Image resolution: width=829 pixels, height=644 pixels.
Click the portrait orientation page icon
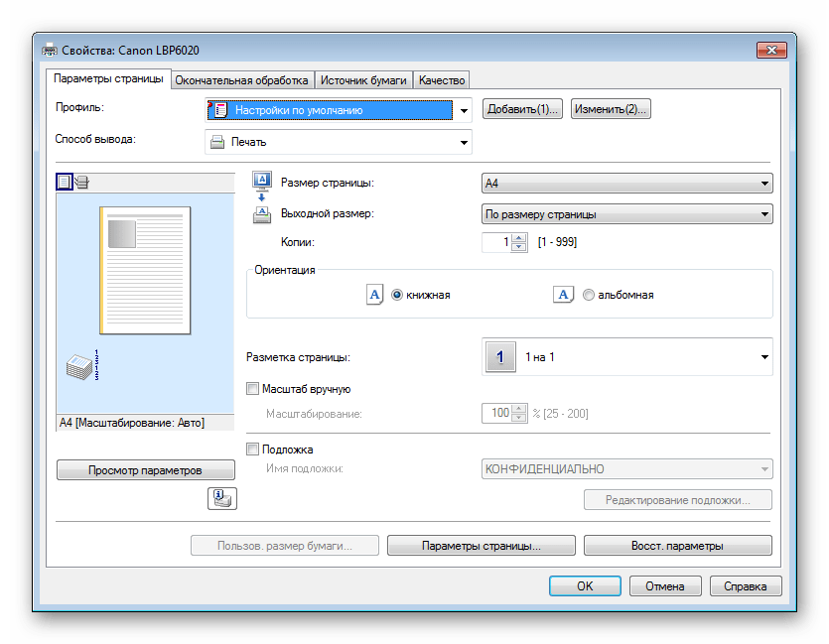pyautogui.click(x=375, y=295)
